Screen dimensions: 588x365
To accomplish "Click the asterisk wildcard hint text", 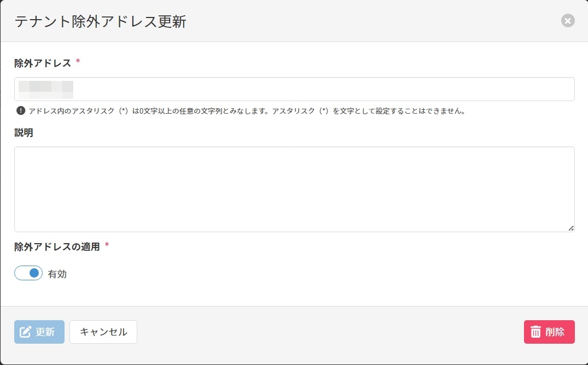I will click(247, 111).
